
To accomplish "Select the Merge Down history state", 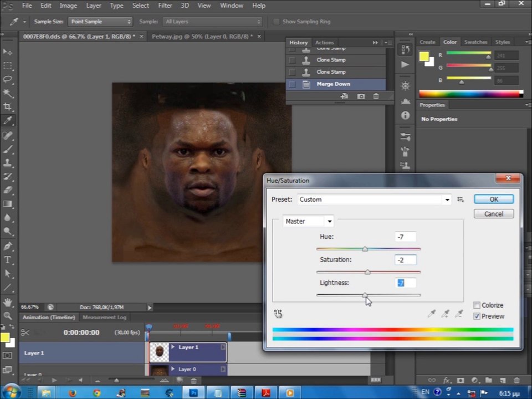I will coord(336,84).
